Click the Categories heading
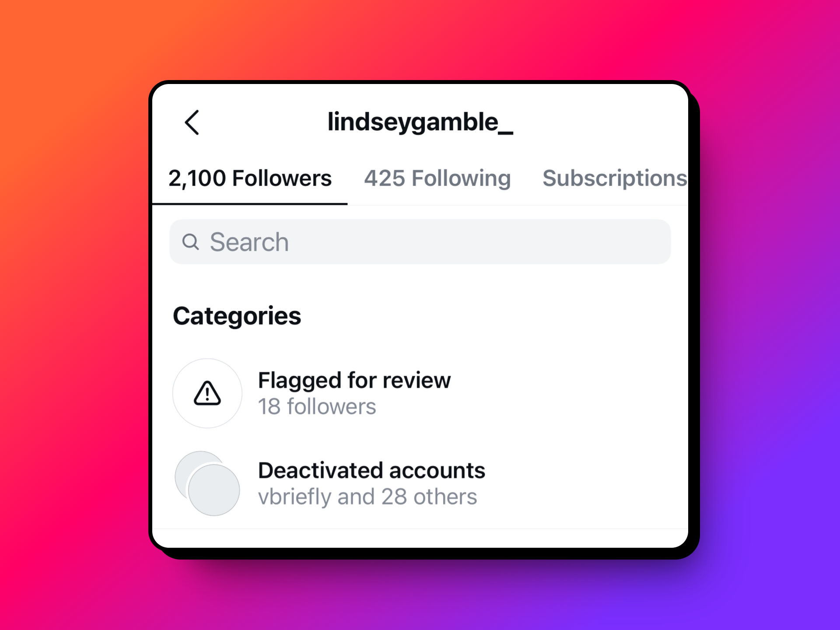This screenshot has width=840, height=630. (237, 315)
